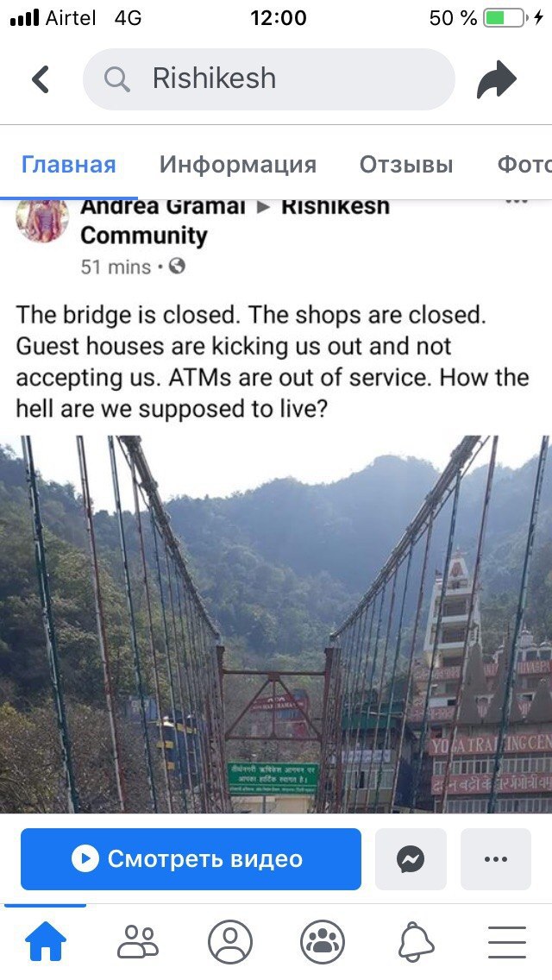Open the Groups icon in bottom bar
Screen dimensions: 552x980
323,941
